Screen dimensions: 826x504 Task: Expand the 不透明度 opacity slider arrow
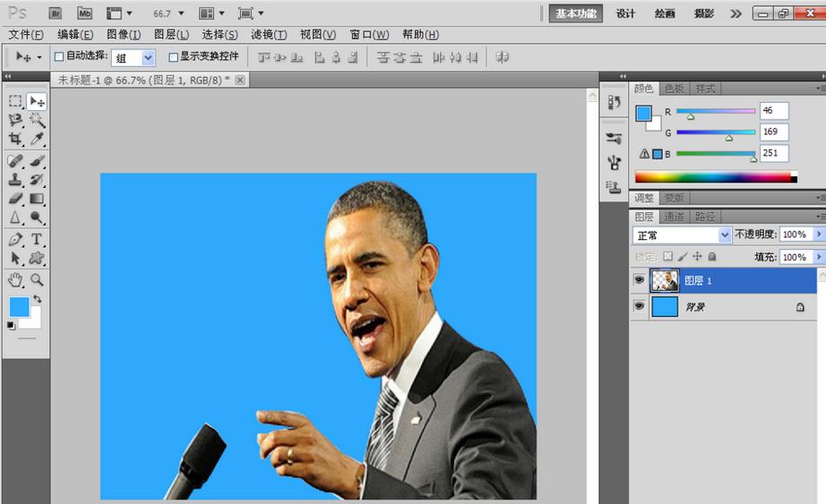818,234
